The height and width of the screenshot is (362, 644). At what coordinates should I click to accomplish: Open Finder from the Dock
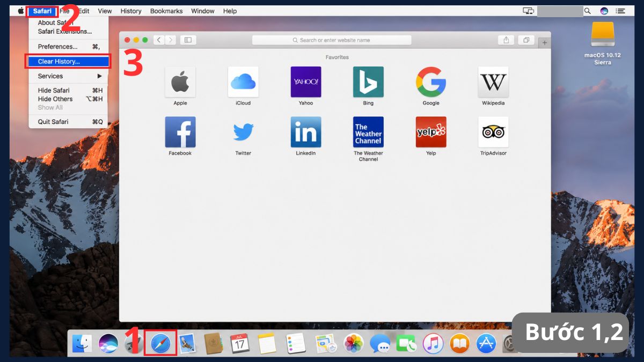[x=82, y=344]
